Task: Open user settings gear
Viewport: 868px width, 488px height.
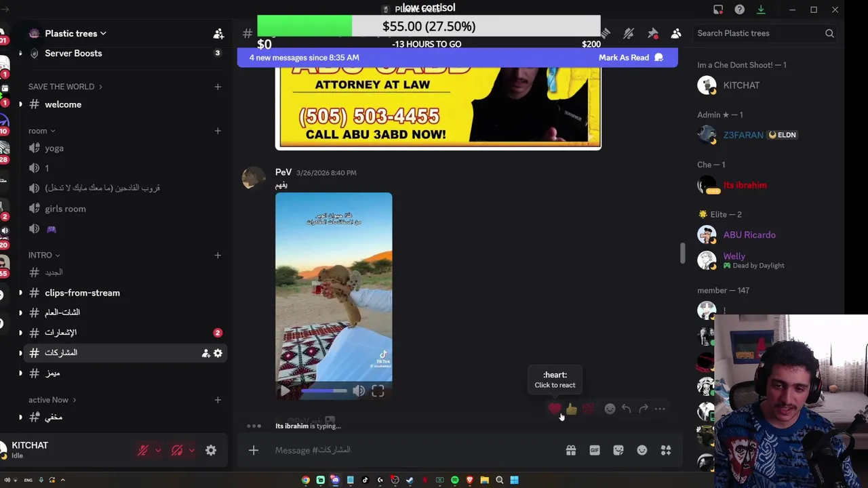Action: [x=211, y=450]
